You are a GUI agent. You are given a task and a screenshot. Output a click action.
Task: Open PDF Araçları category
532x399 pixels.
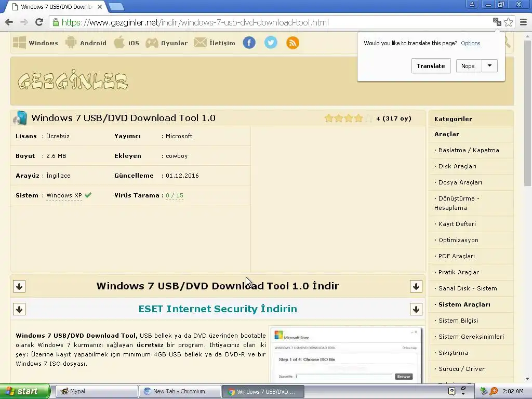click(x=456, y=256)
